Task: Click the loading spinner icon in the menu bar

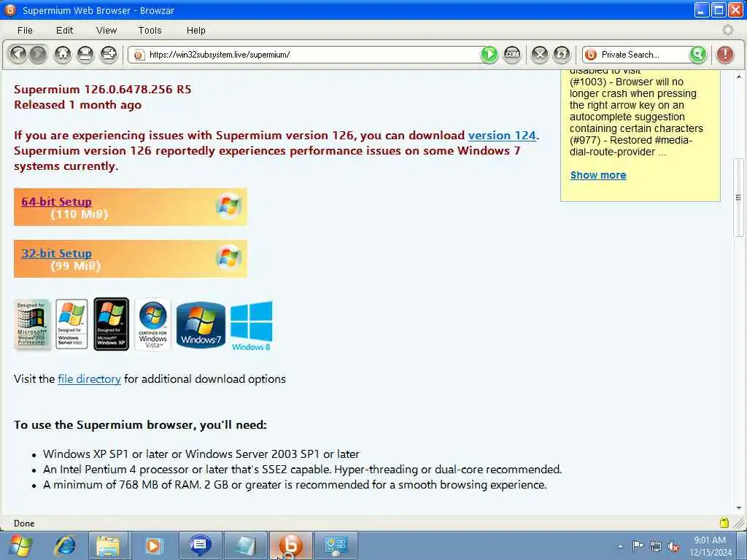Action: coord(727,30)
